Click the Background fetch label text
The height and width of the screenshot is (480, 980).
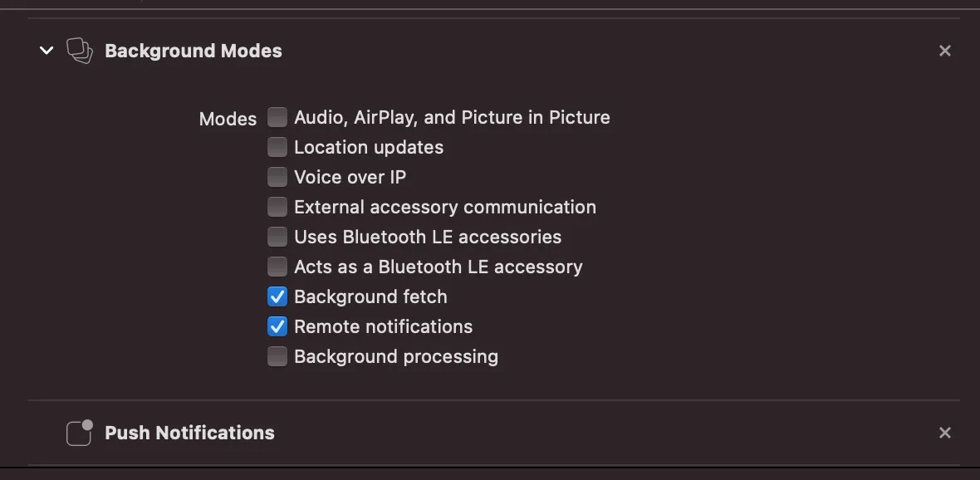tap(370, 296)
